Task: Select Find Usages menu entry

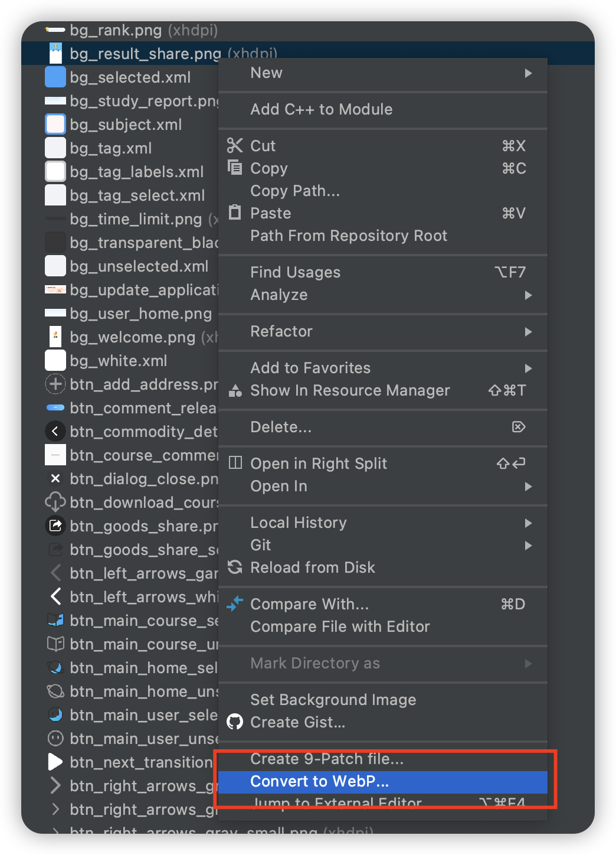Action: (x=383, y=272)
